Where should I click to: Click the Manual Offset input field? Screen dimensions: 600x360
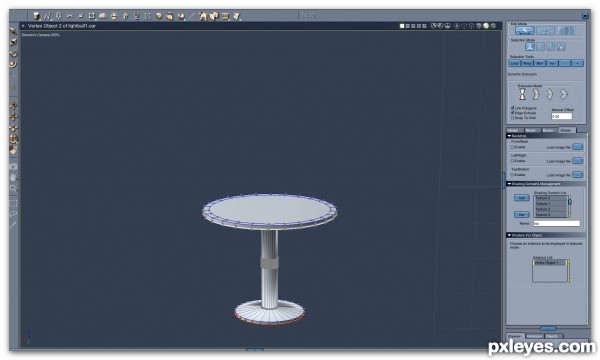point(562,116)
